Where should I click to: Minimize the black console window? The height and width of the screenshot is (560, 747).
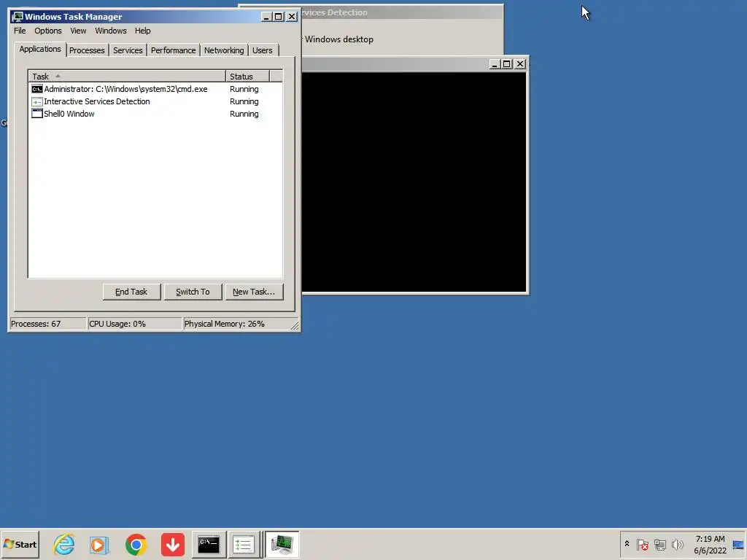point(495,64)
